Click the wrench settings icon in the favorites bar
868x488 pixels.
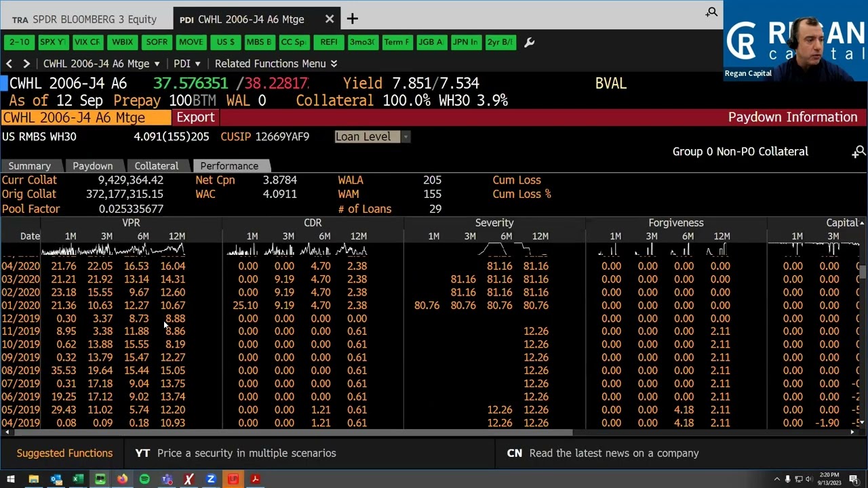[x=530, y=42]
